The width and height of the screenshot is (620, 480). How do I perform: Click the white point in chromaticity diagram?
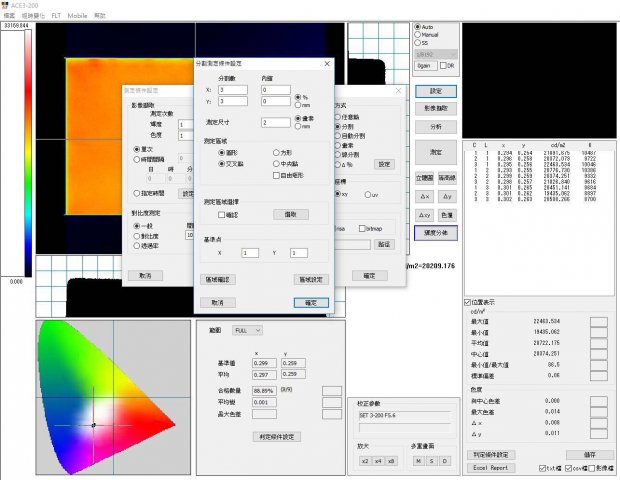tap(93, 424)
